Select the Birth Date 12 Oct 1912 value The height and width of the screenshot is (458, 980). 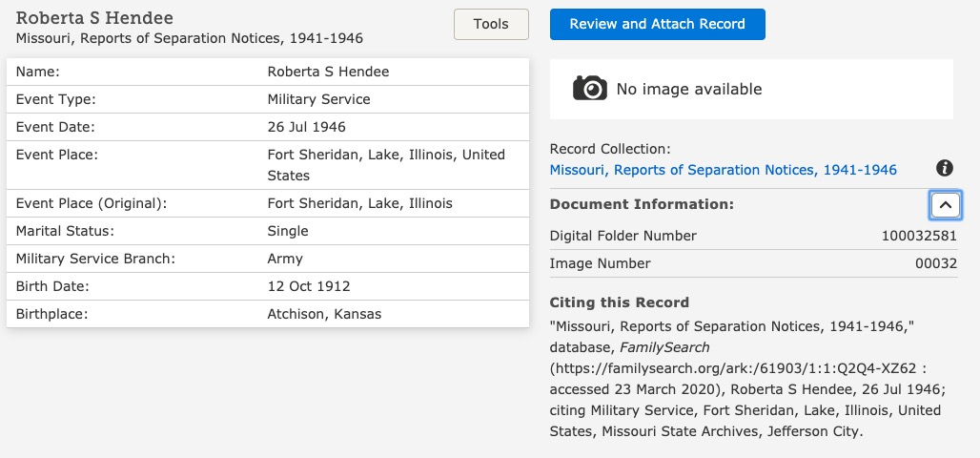click(x=309, y=286)
